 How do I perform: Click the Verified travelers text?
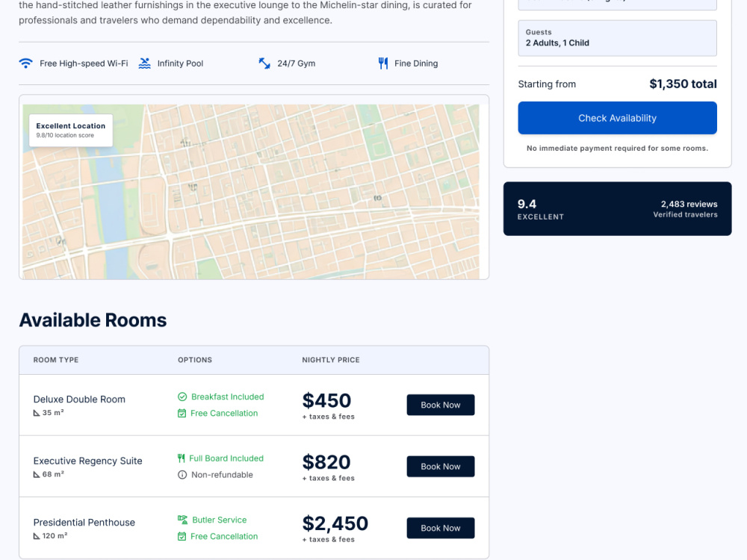(x=685, y=215)
